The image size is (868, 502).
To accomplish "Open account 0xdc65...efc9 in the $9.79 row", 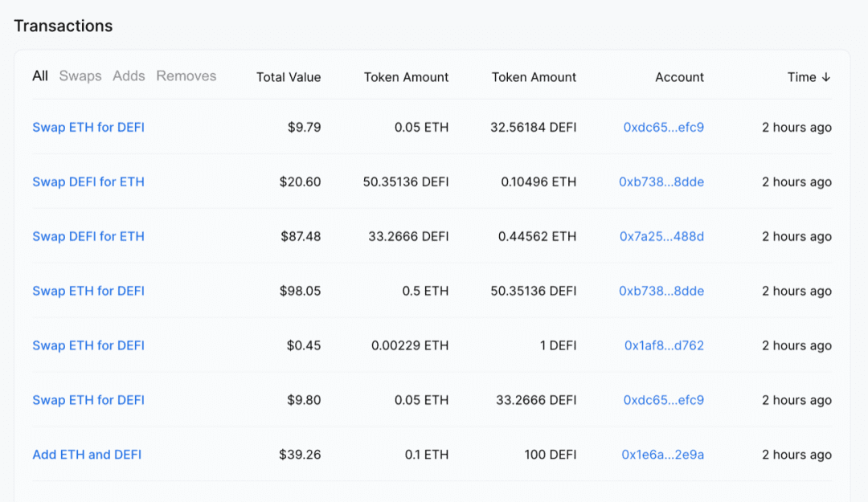I will tap(663, 127).
